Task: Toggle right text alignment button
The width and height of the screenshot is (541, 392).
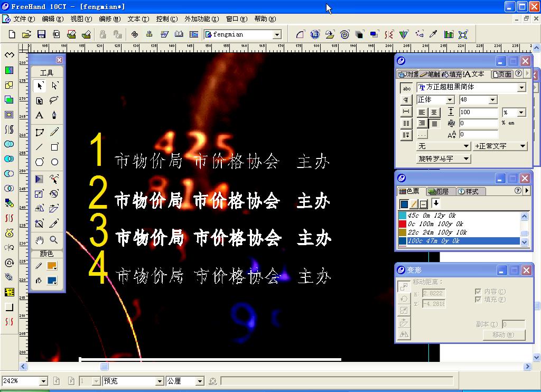Action: click(x=422, y=123)
